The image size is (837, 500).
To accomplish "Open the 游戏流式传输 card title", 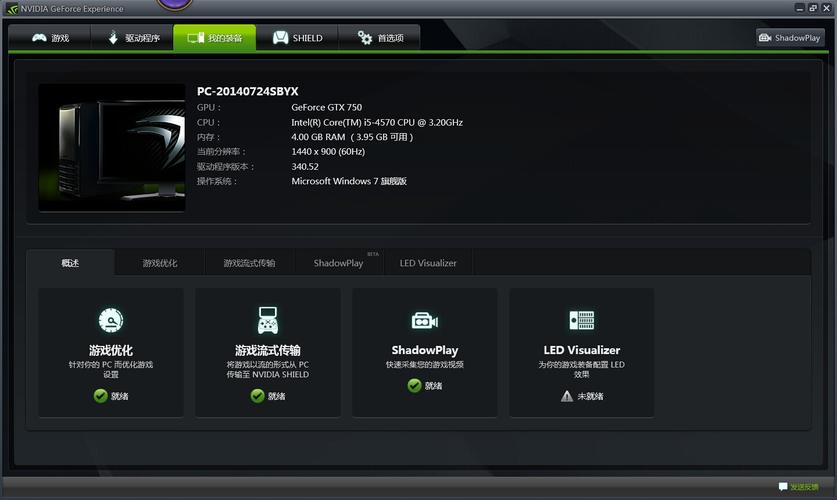I will click(268, 350).
